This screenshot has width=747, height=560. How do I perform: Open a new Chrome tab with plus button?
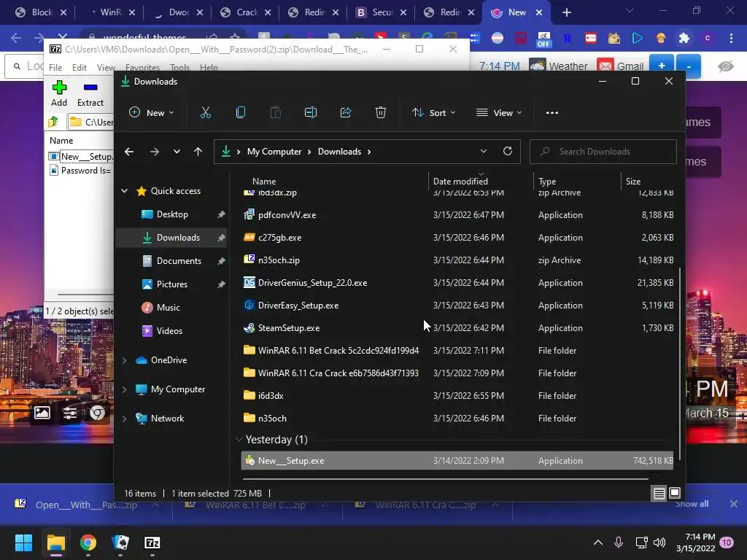(566, 12)
